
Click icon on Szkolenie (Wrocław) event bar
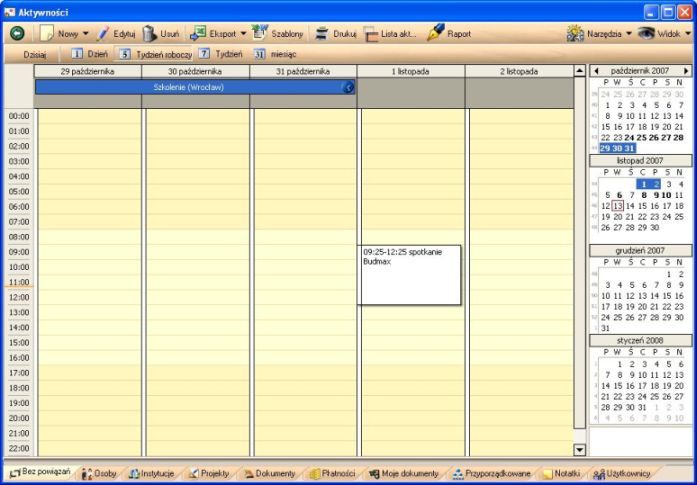click(x=349, y=88)
